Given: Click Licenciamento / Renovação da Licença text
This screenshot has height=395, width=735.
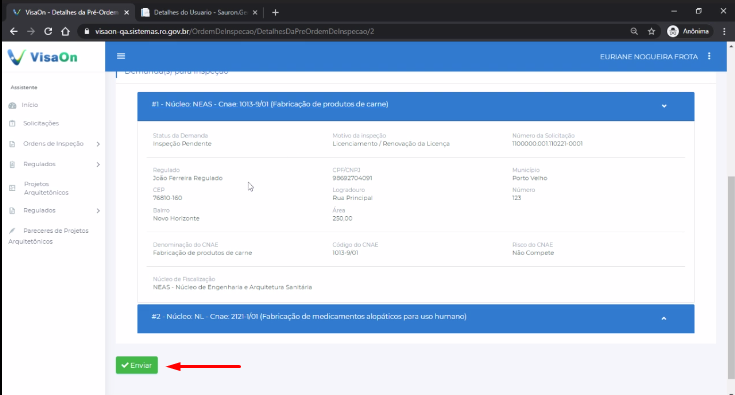Looking at the screenshot, I should (x=391, y=144).
